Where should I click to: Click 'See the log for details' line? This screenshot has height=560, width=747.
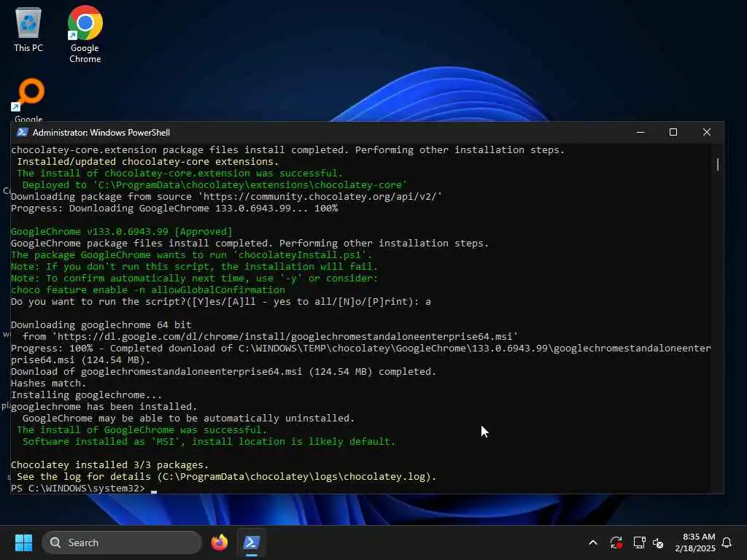(x=227, y=476)
